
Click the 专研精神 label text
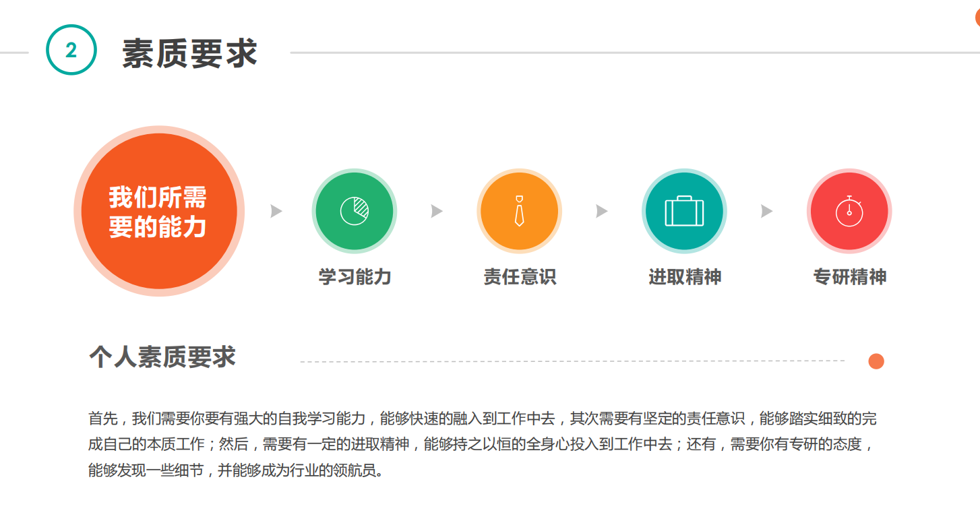pos(849,277)
